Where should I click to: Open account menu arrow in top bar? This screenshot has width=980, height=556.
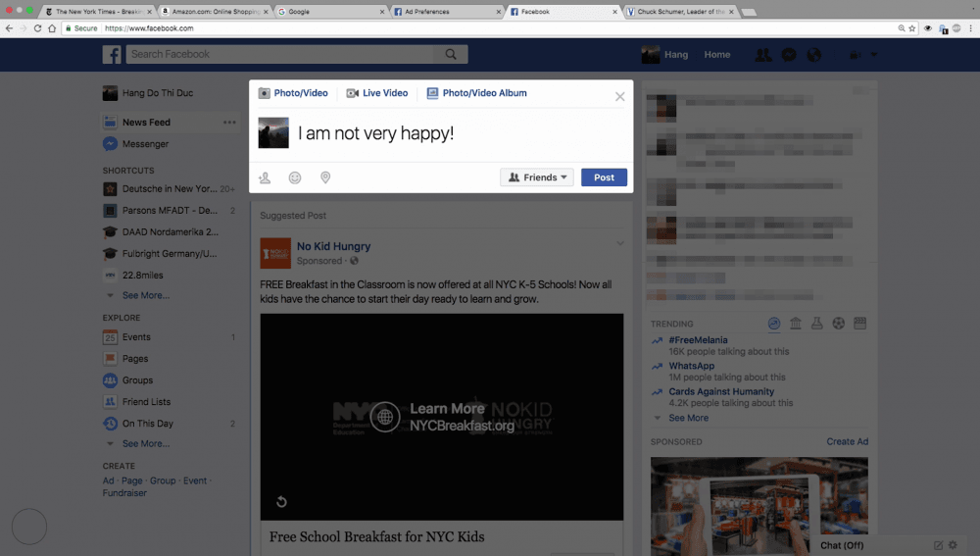point(874,55)
